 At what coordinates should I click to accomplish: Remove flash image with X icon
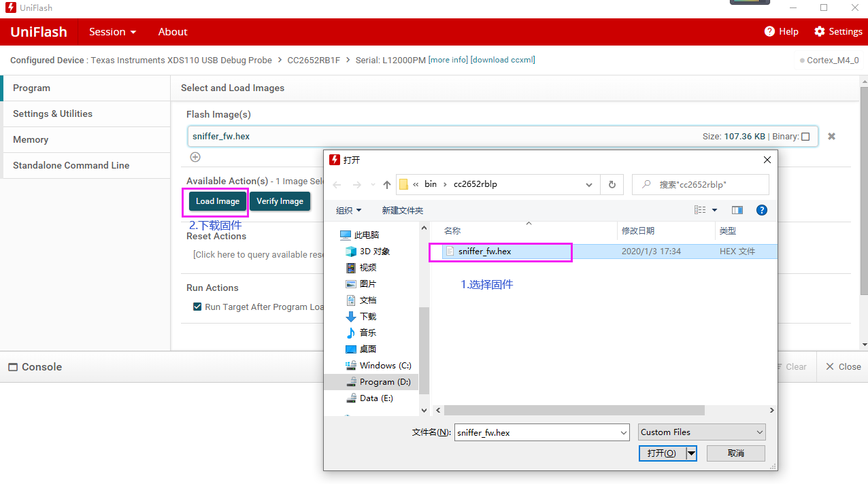pos(831,137)
